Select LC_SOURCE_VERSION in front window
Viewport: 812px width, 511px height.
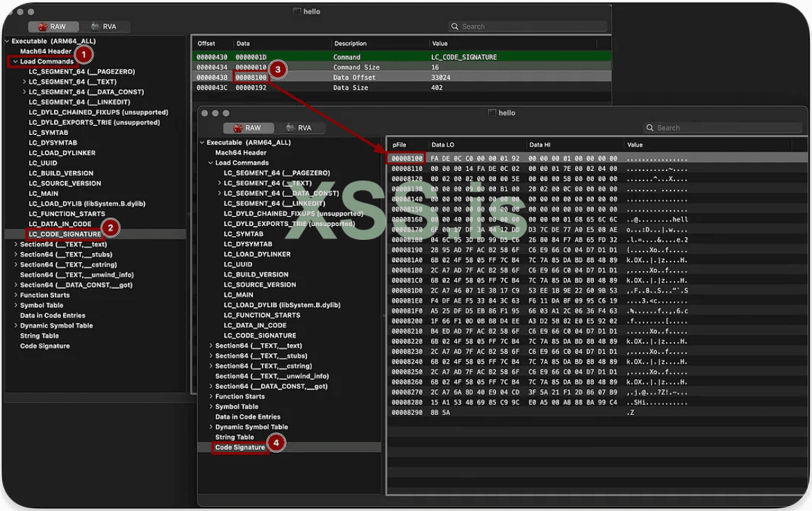click(x=260, y=285)
